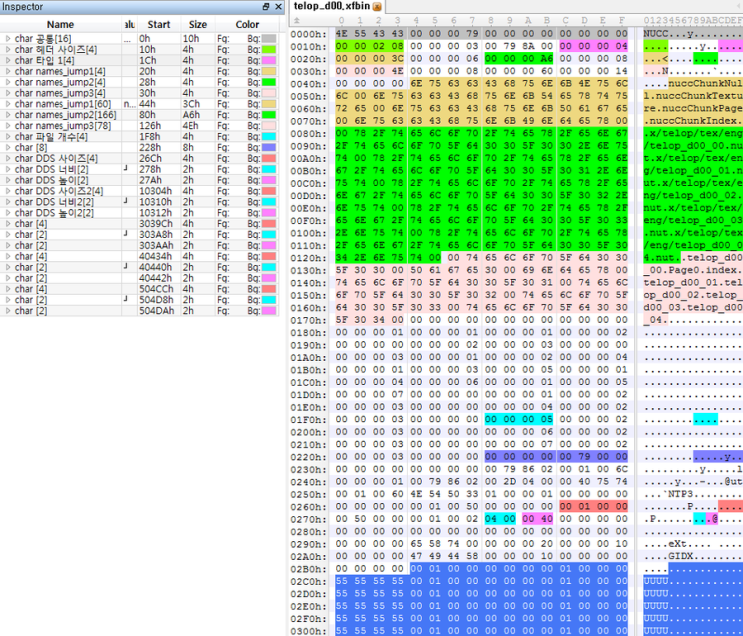Image resolution: width=743 pixels, height=636 pixels.
Task: Expand the char DDS 사이즈2[4] row
Action: pyautogui.click(x=8, y=191)
